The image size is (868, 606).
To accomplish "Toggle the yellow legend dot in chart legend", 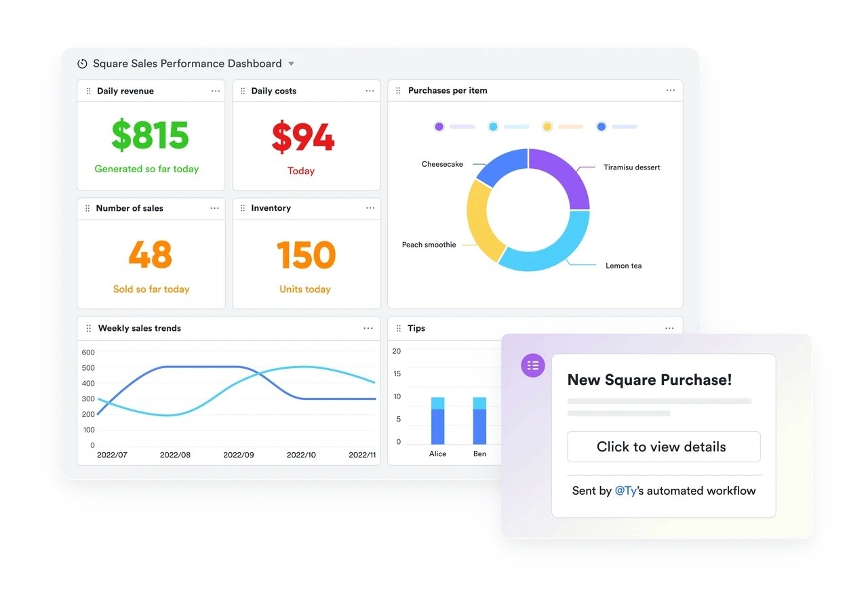I will (547, 127).
